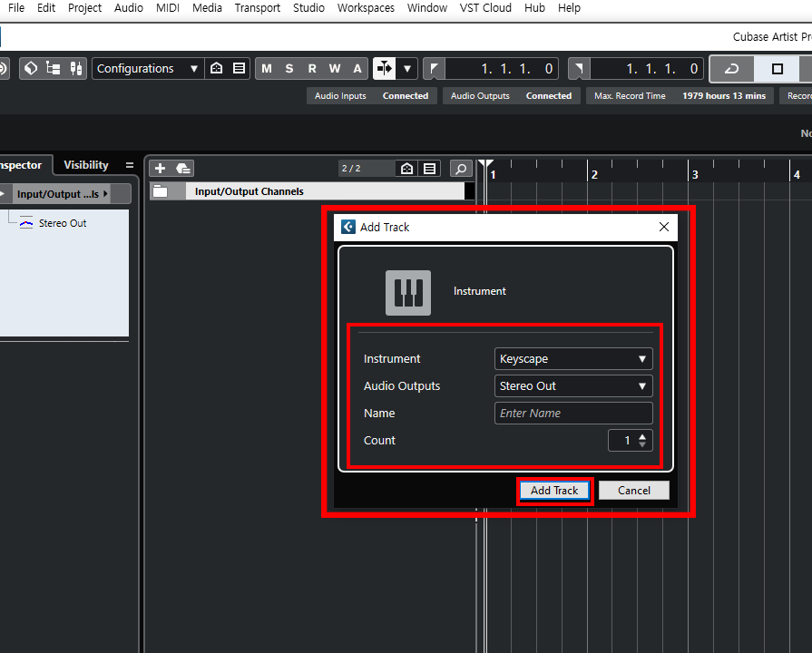This screenshot has height=653, width=812.
Task: Click the right locator flag icon
Action: [579, 68]
